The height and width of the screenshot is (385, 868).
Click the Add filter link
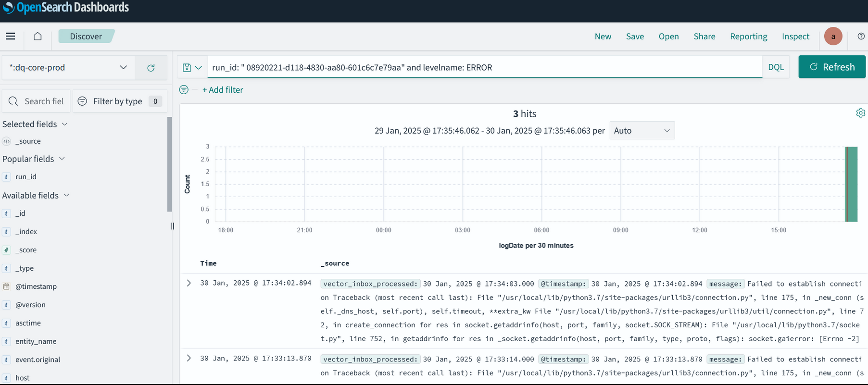(223, 90)
